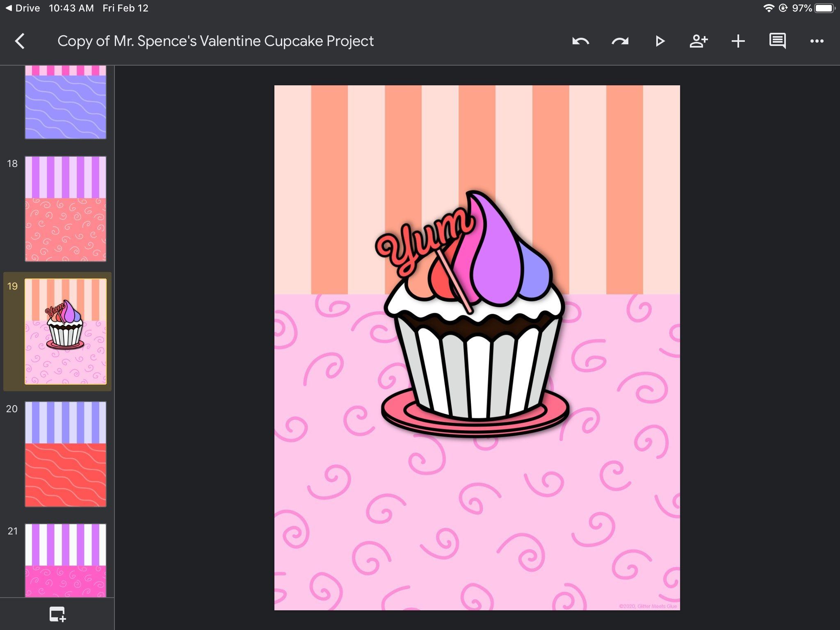The width and height of the screenshot is (840, 630).
Task: Select slide 21 thumbnail
Action: pyautogui.click(x=66, y=560)
